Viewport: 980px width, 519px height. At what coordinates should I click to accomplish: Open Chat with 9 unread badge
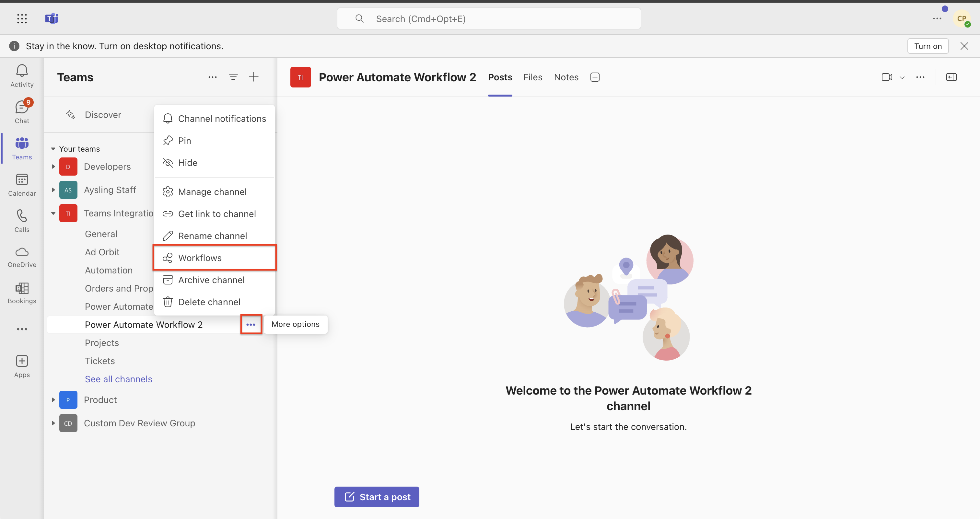(x=22, y=112)
